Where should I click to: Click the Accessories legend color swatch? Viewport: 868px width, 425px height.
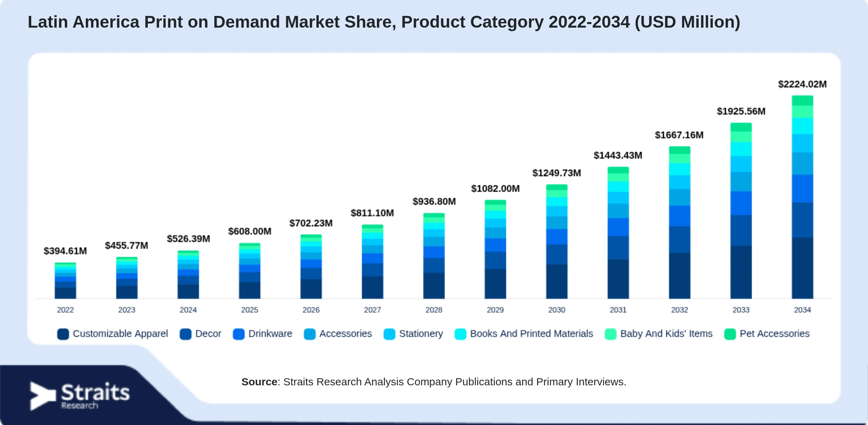coord(310,334)
